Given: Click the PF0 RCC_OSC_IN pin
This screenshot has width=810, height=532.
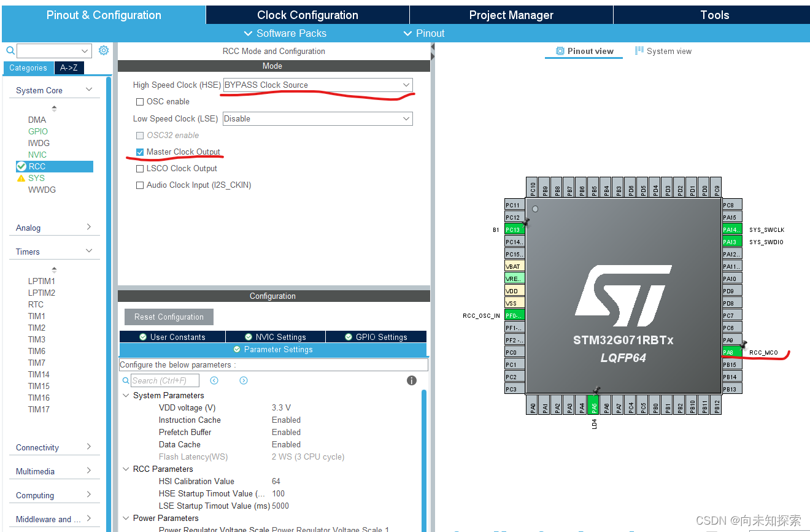Looking at the screenshot, I should (514, 315).
